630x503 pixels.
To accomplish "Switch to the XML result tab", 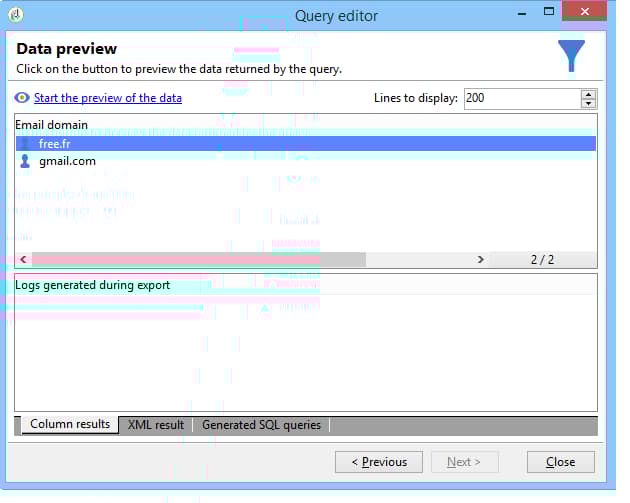I will click(x=156, y=425).
